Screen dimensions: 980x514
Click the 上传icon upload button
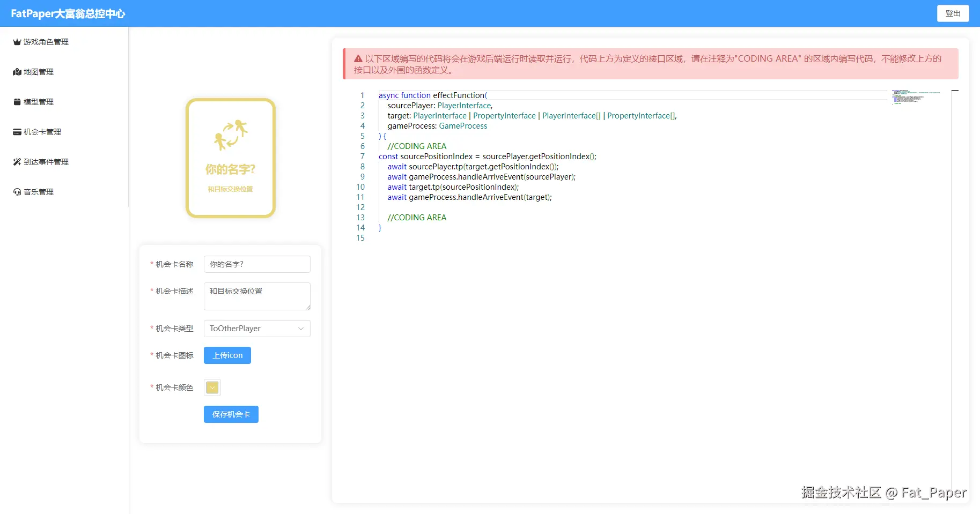coord(227,355)
